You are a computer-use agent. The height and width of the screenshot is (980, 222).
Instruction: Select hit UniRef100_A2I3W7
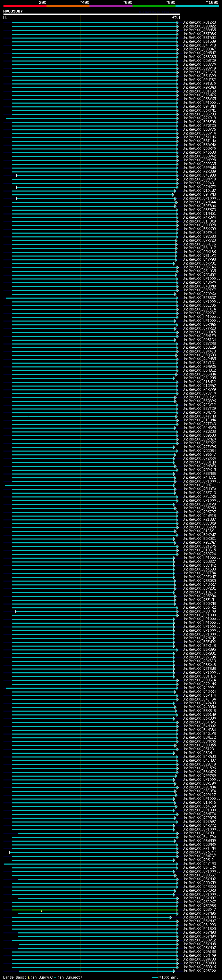tap(199, 520)
